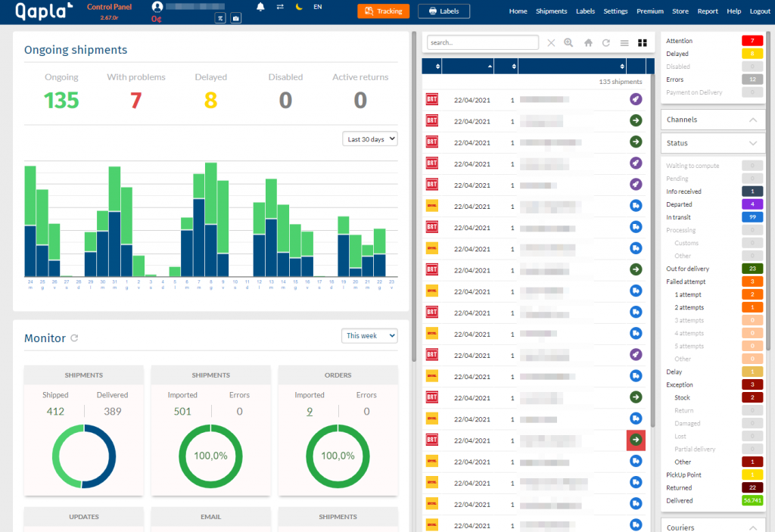Open the Help menu item
This screenshot has width=775, height=532.
(x=734, y=11)
